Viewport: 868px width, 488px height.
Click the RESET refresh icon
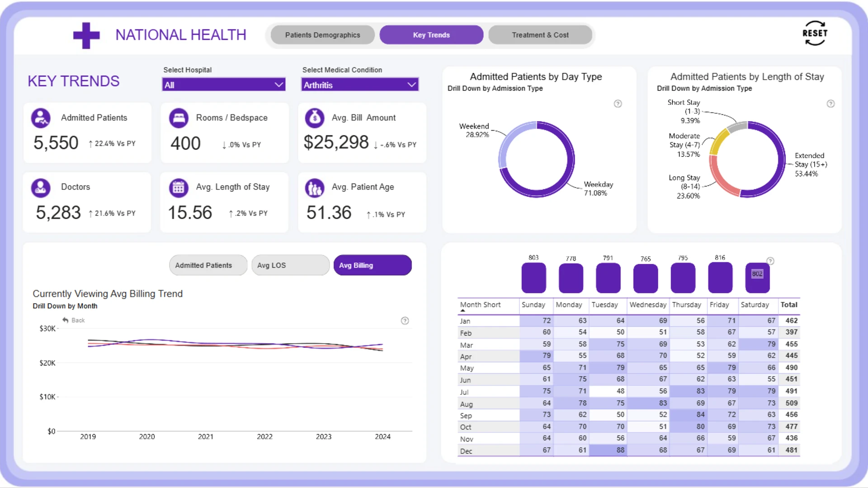coord(815,33)
